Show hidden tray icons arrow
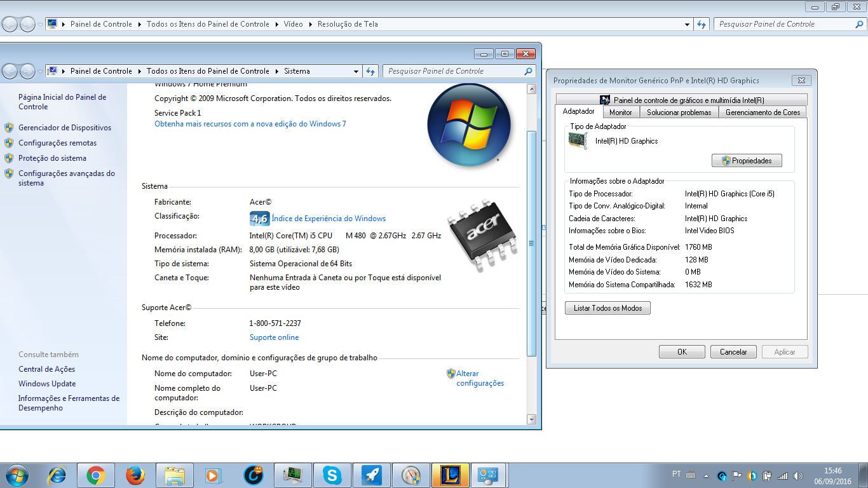 coord(707,475)
